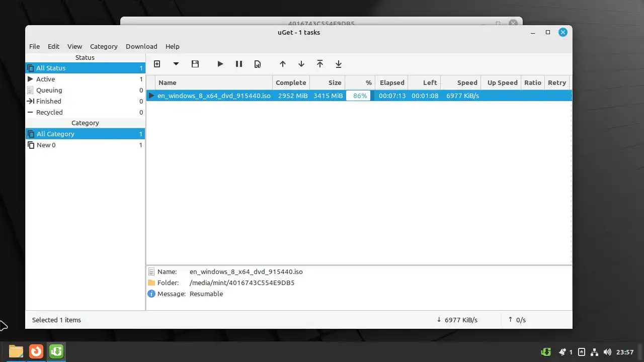Open the Download menu
Image resolution: width=644 pixels, height=362 pixels.
click(x=141, y=46)
